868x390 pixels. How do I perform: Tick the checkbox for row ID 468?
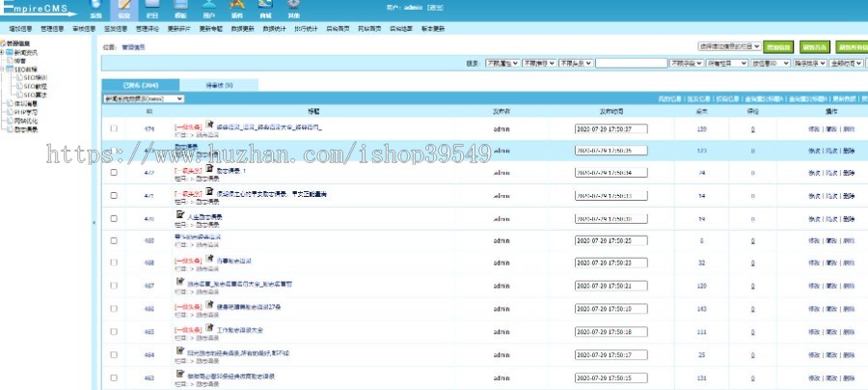114,263
